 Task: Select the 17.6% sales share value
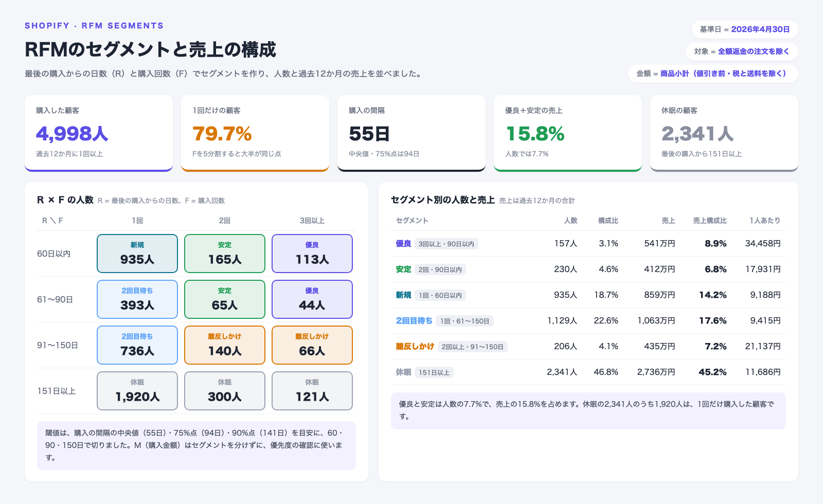713,320
